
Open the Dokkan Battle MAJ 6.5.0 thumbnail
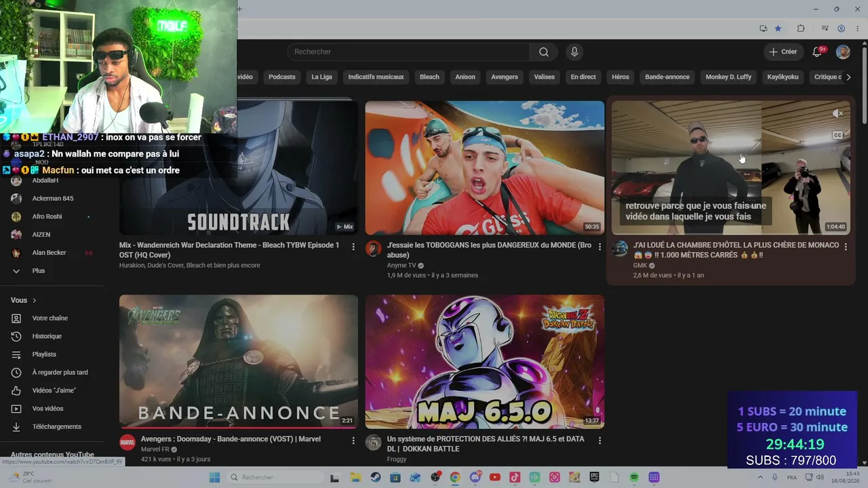[x=485, y=361]
